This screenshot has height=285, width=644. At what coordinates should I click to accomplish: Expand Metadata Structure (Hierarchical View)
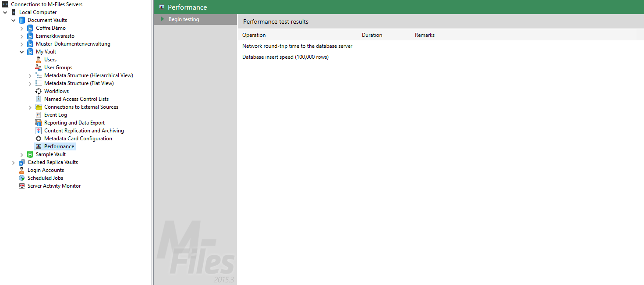pos(30,75)
